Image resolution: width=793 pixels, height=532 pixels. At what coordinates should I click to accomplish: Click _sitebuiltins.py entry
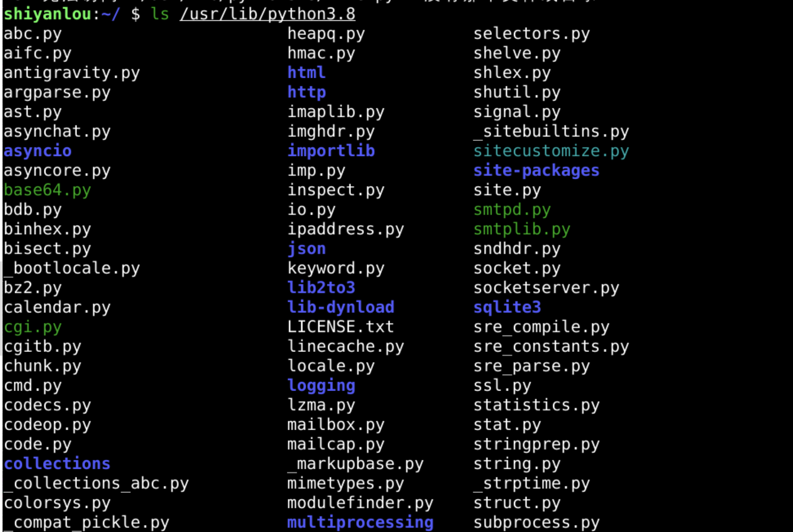click(x=551, y=131)
